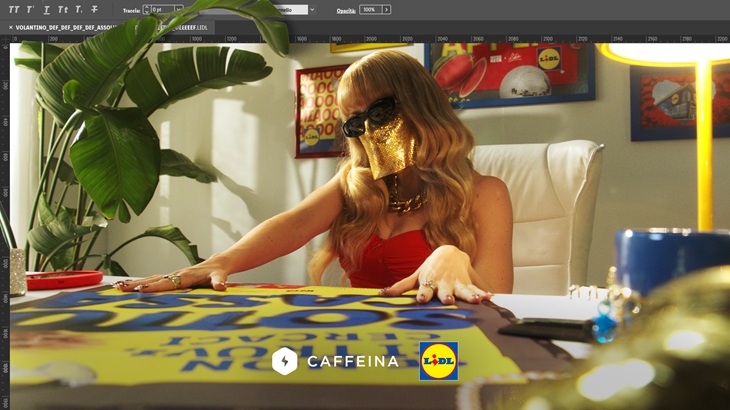
Task: Click the CAFFEINA hexagon logo
Action: (x=284, y=361)
